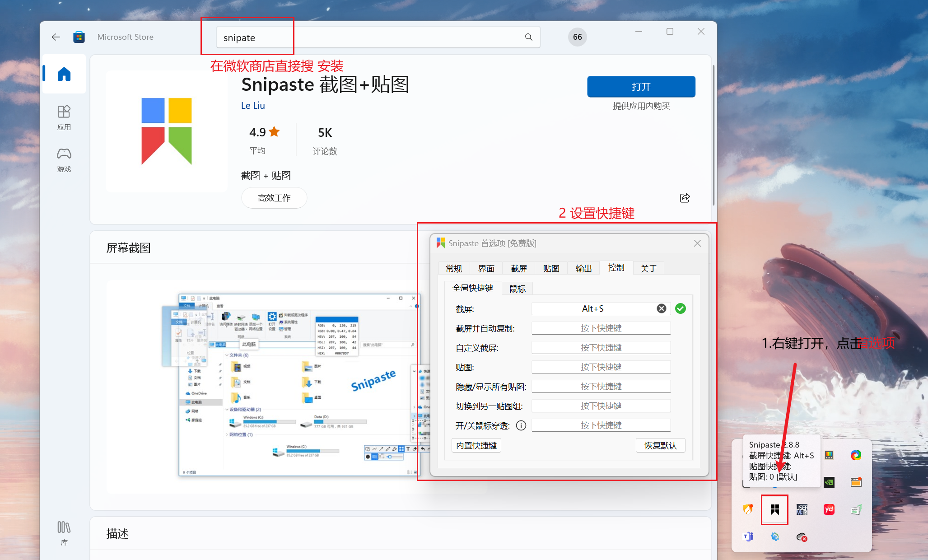This screenshot has width=928, height=560.
Task: Click the USER M tray icon
Action: pos(802,509)
